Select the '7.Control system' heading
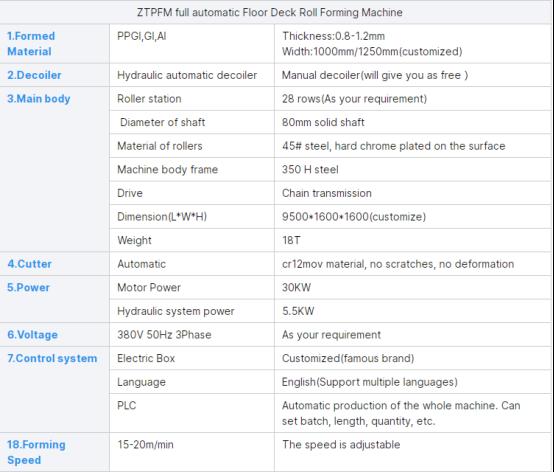 pyautogui.click(x=52, y=358)
